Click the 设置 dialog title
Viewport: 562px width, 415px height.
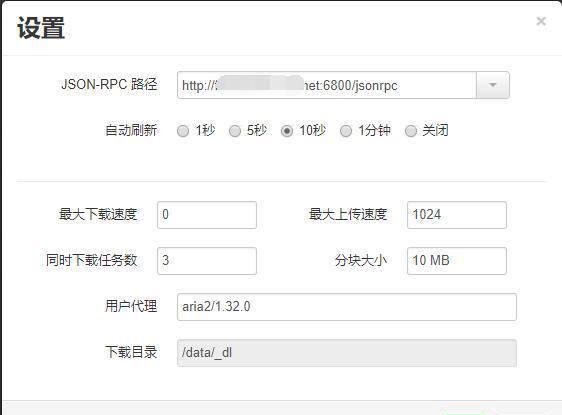(x=41, y=28)
